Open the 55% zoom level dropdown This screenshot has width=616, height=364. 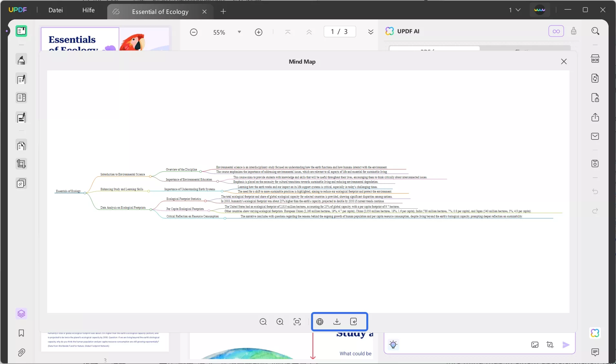[x=239, y=32]
